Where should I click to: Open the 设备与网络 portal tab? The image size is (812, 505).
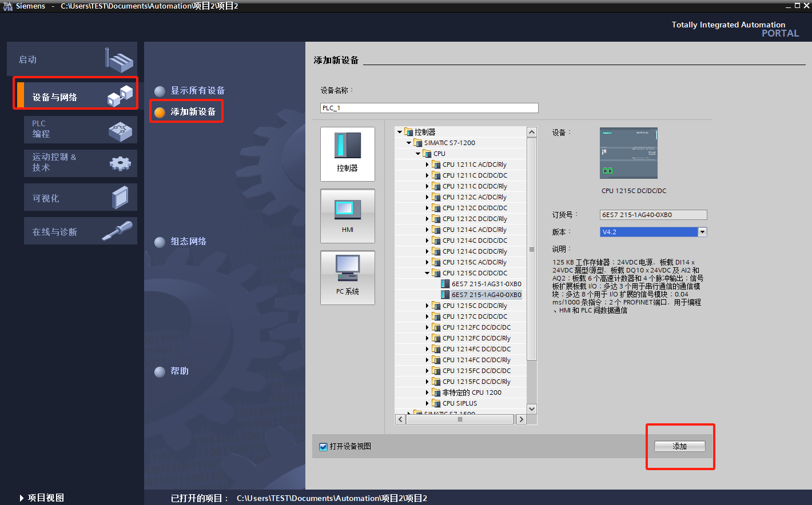pyautogui.click(x=76, y=95)
